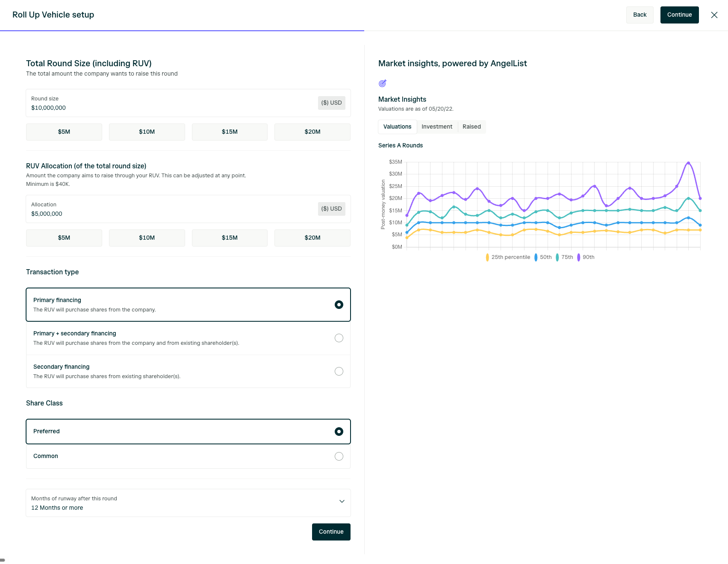The height and width of the screenshot is (564, 728).
Task: Choose the Secondary financing radio option
Action: pos(339,371)
